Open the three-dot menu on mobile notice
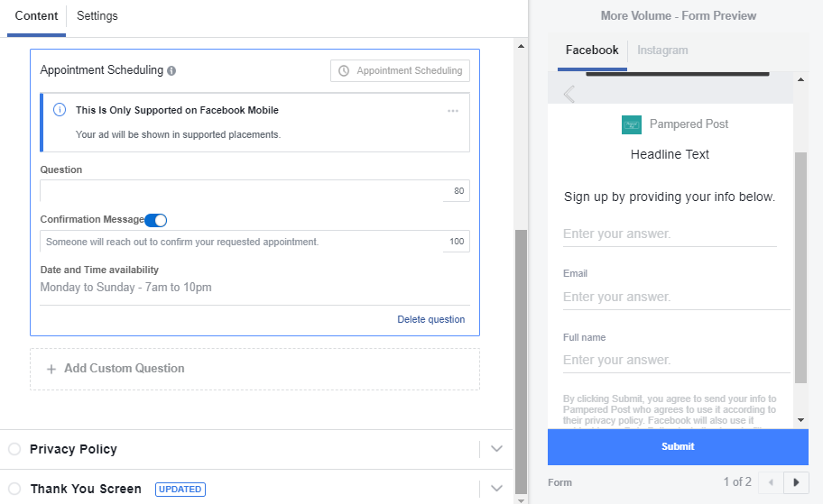This screenshot has width=823, height=504. 453,111
